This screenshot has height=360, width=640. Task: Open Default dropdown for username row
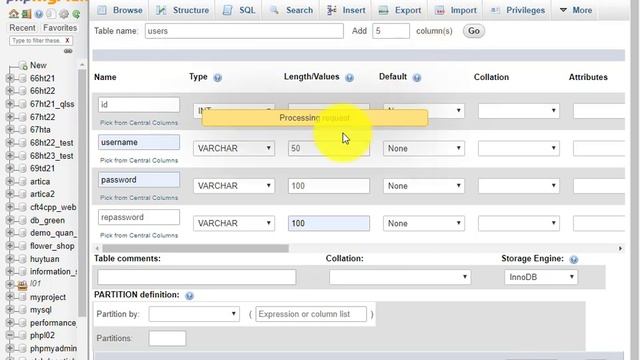point(424,149)
